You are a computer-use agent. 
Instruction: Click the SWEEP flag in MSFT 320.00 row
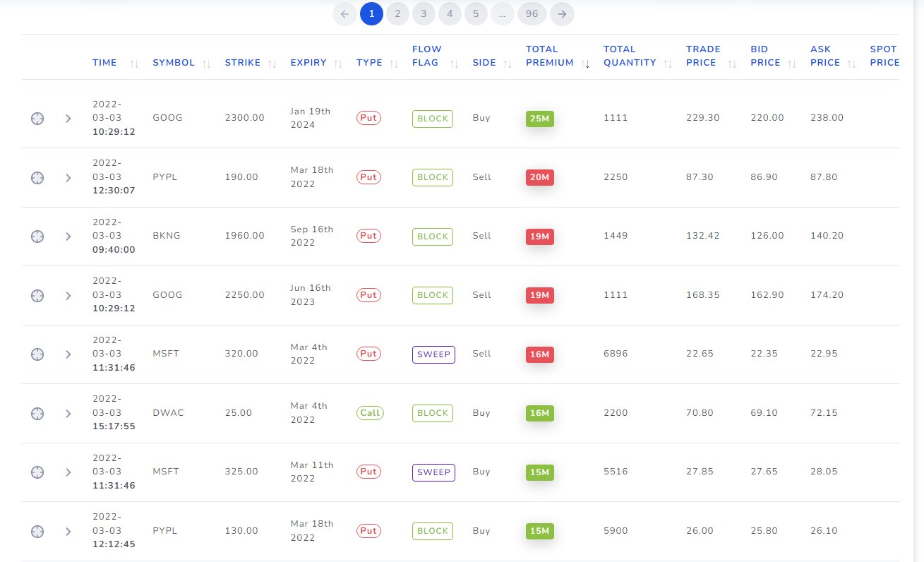click(433, 354)
